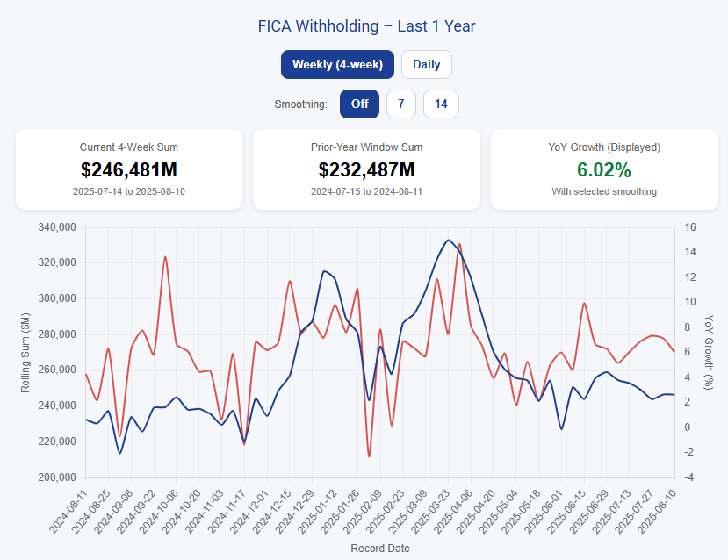The width and height of the screenshot is (728, 560).
Task: Click the $246,481M current sum value
Action: [129, 169]
